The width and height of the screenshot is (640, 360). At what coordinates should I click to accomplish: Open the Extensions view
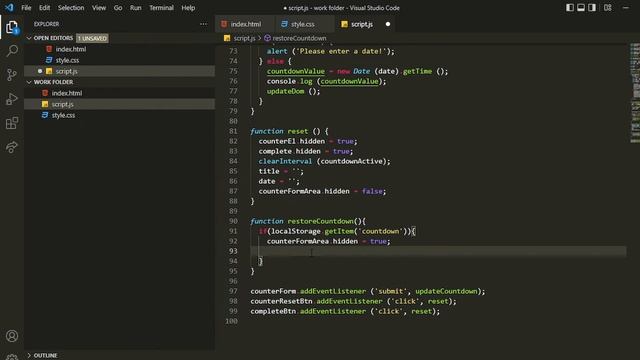(12, 123)
